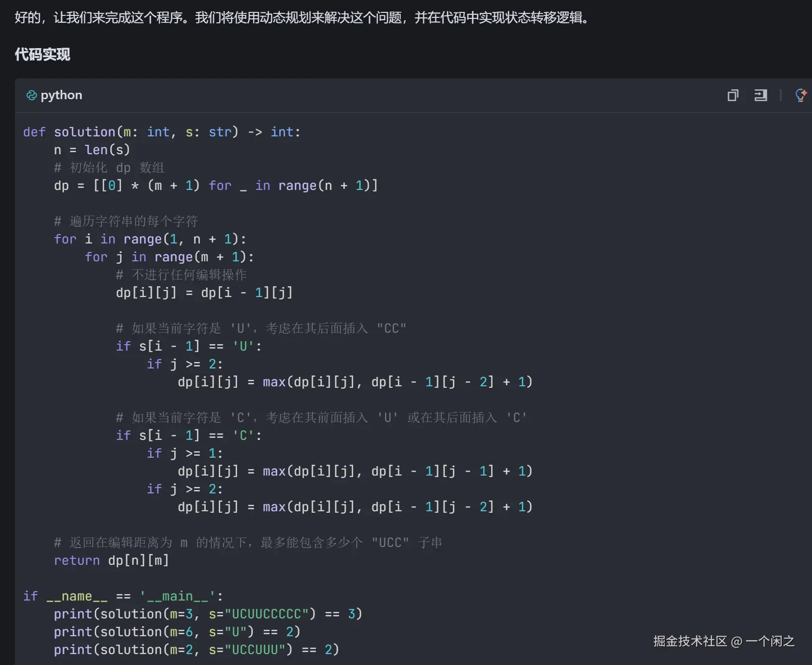Click the print line with s="UCUUCCCCC"

click(x=208, y=614)
